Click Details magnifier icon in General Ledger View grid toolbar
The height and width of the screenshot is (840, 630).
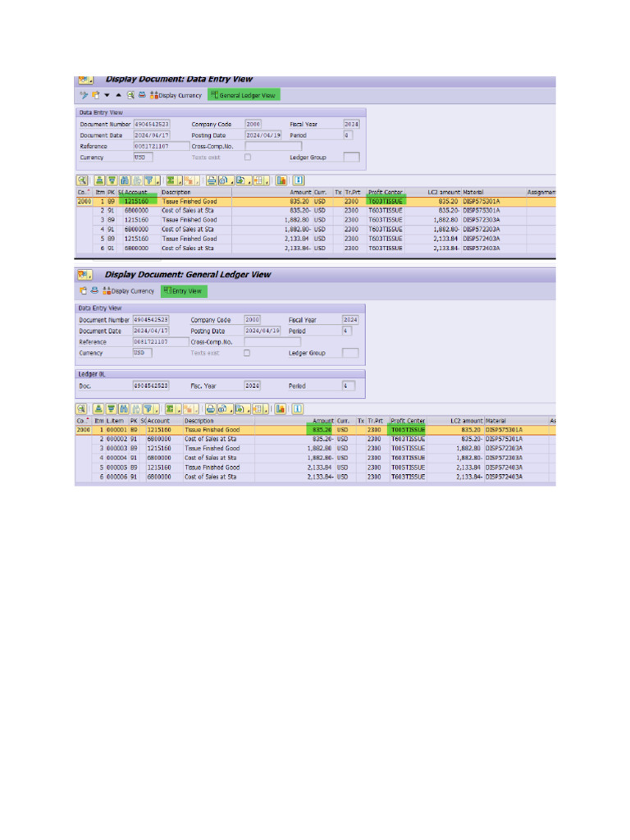pyautogui.click(x=81, y=409)
